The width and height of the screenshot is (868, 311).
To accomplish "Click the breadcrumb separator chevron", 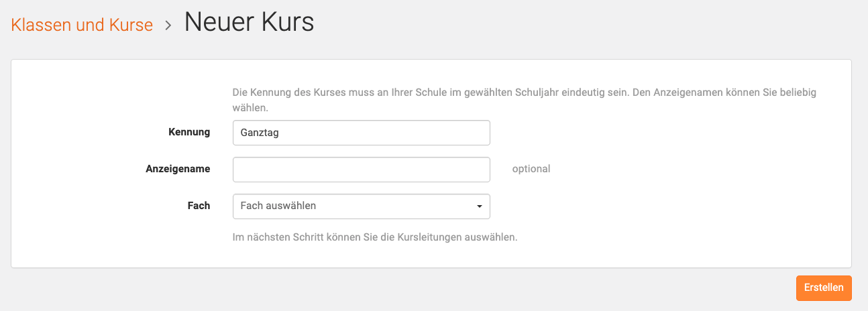I will tap(168, 25).
